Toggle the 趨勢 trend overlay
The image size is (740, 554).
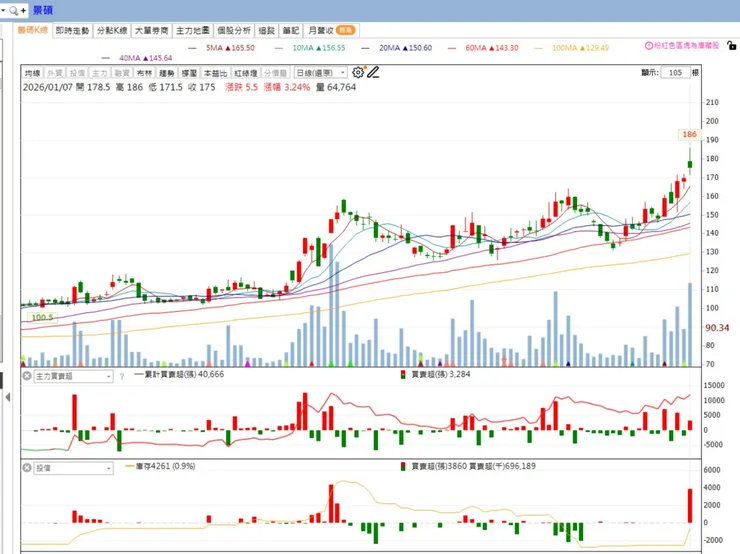[167, 73]
